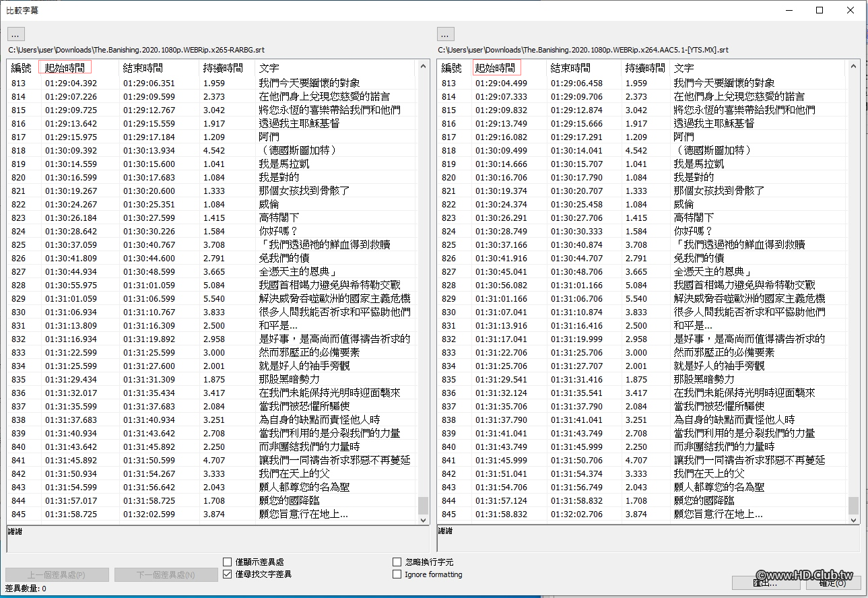The width and height of the screenshot is (868, 598).
Task: Click the start time 01:30:28.642
Action: pyautogui.click(x=71, y=232)
